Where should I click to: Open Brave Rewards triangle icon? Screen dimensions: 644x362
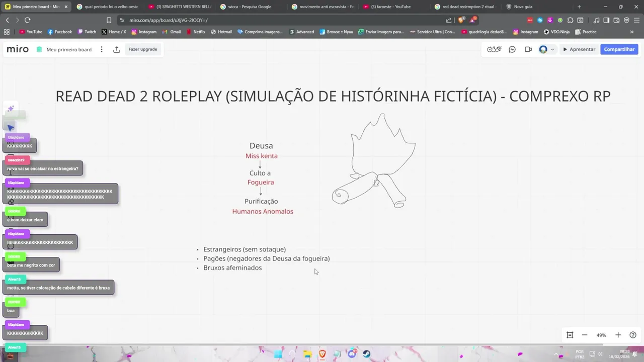(x=473, y=20)
